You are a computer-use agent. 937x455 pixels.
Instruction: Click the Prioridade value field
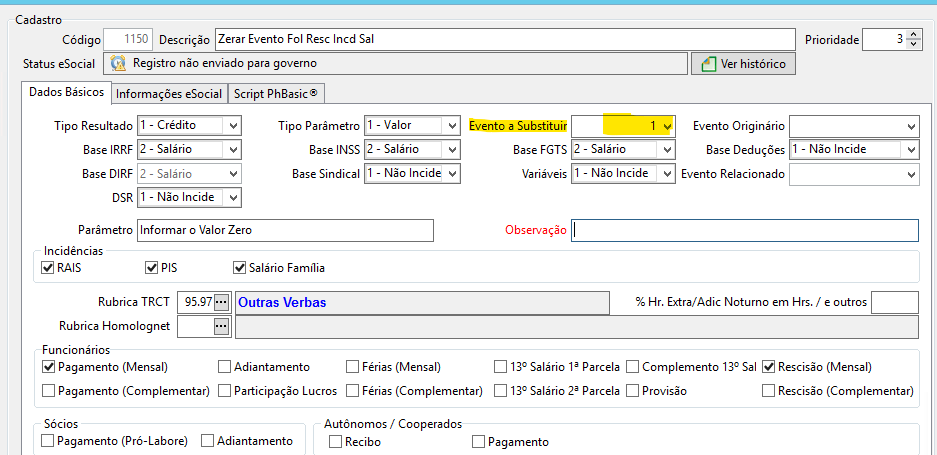point(884,39)
